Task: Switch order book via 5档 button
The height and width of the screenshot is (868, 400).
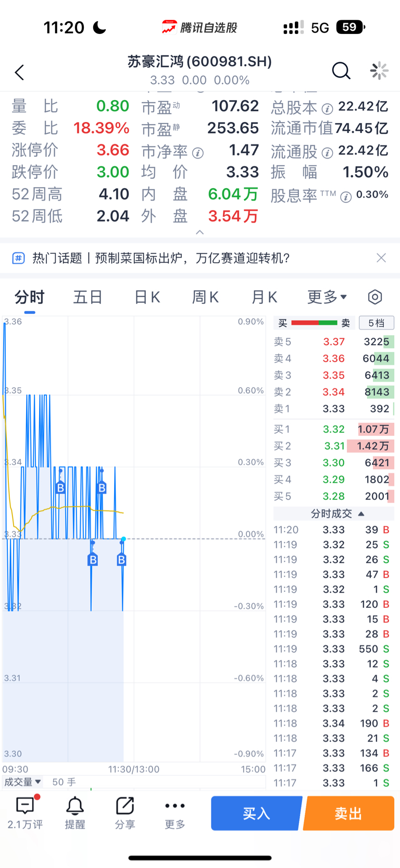Action: tap(376, 323)
